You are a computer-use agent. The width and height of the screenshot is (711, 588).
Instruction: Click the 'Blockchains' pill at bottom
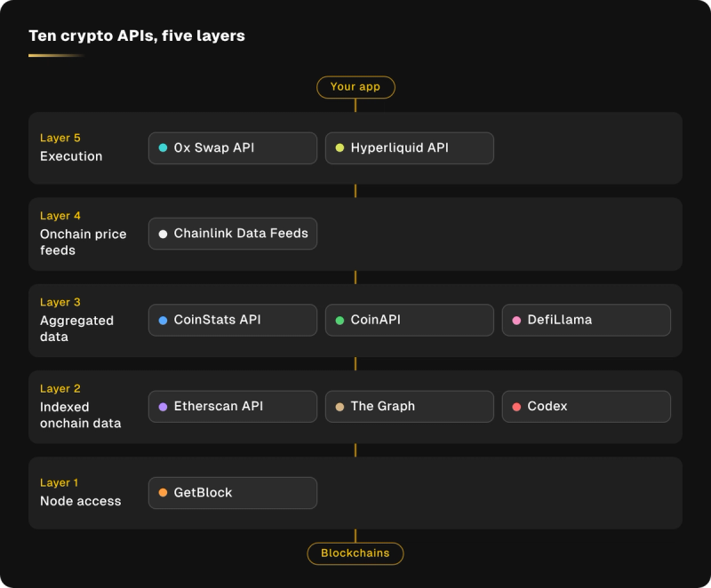tap(355, 553)
